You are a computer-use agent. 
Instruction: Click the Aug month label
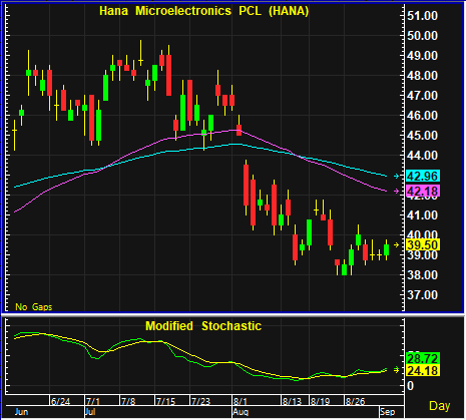[240, 412]
